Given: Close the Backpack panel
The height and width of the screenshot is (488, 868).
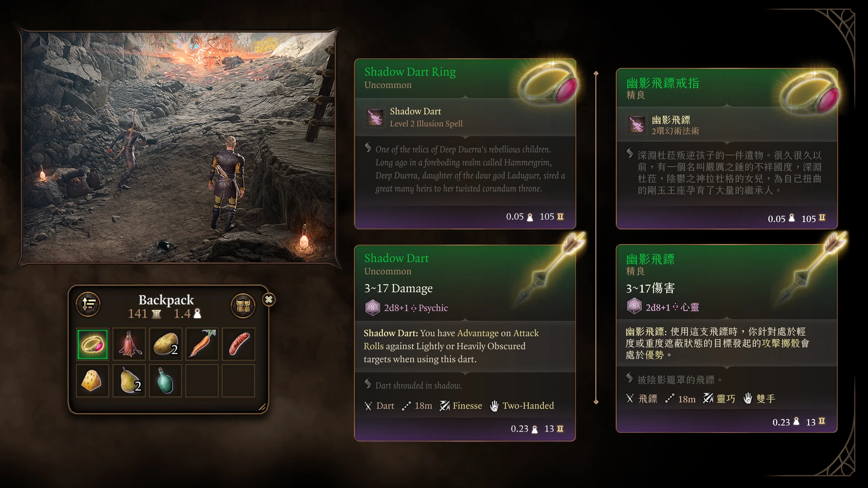Looking at the screenshot, I should pos(269,300).
